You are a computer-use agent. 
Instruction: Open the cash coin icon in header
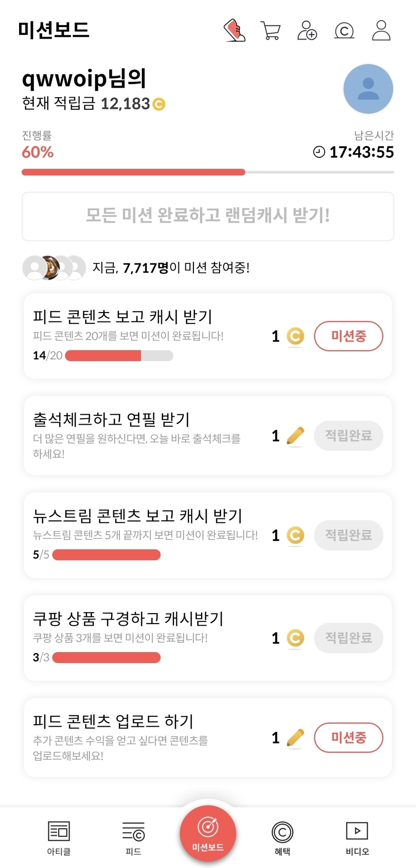coord(344,31)
